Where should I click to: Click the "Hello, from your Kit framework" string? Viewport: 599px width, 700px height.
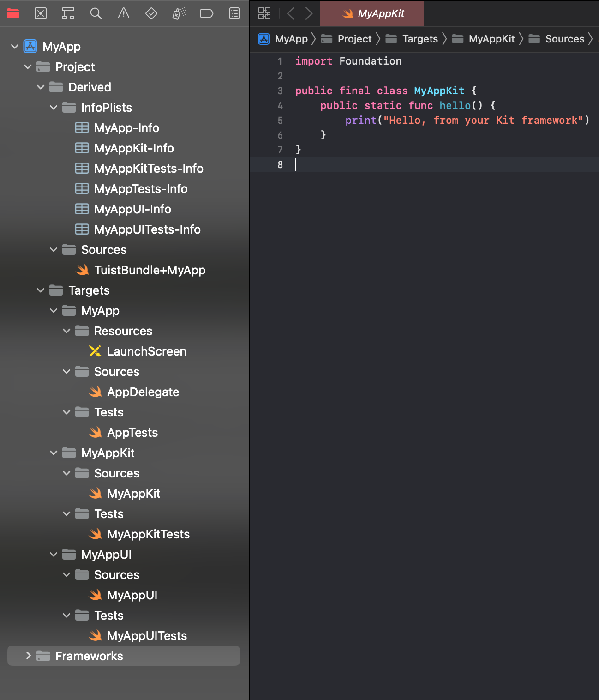484,121
